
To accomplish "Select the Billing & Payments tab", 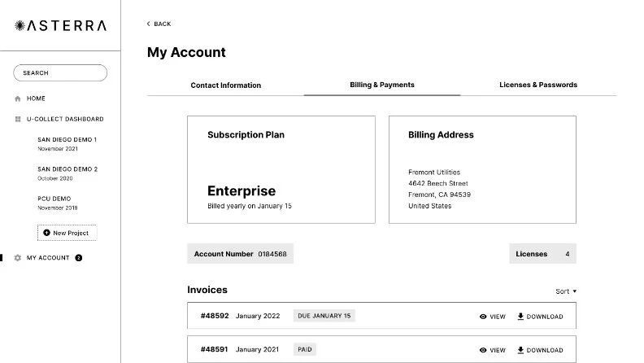I will tap(382, 85).
